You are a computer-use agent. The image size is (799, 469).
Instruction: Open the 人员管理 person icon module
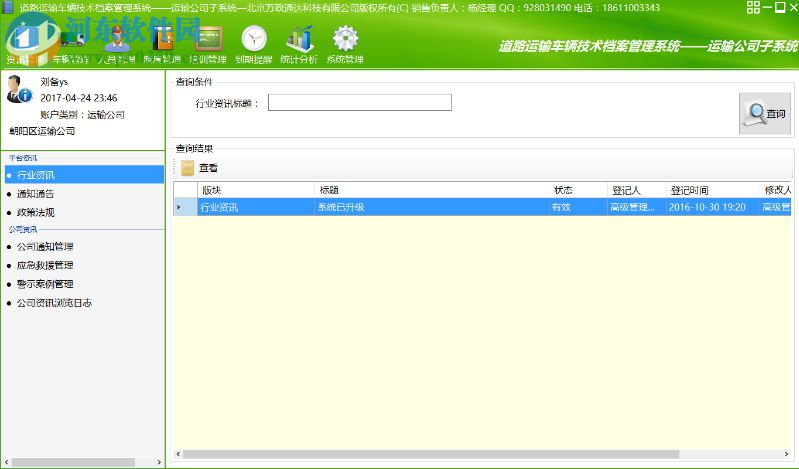[117, 45]
